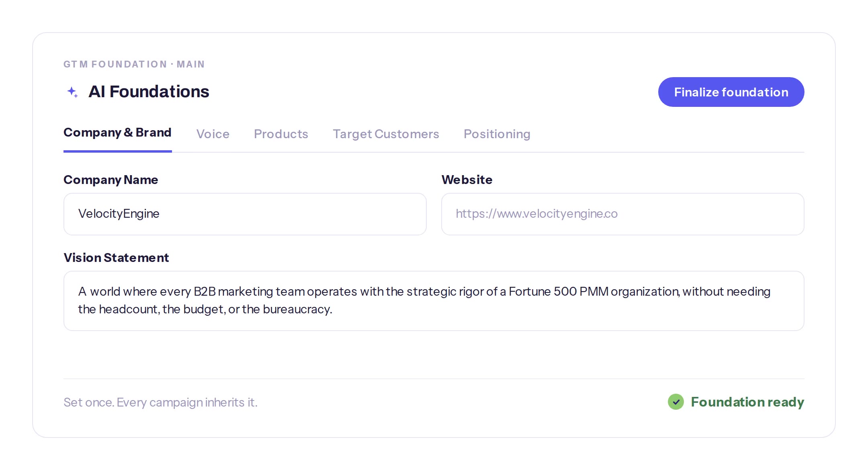
Task: Click the Foundation ready status text
Action: coord(747,402)
